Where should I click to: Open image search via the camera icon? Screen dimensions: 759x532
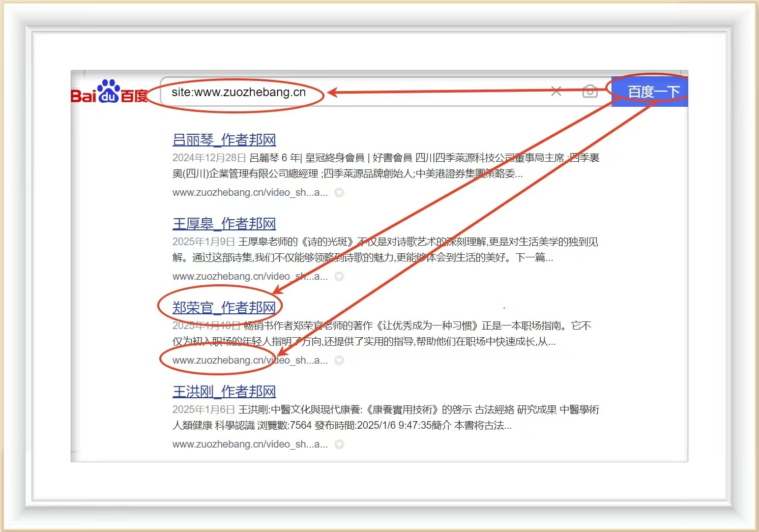(x=590, y=92)
